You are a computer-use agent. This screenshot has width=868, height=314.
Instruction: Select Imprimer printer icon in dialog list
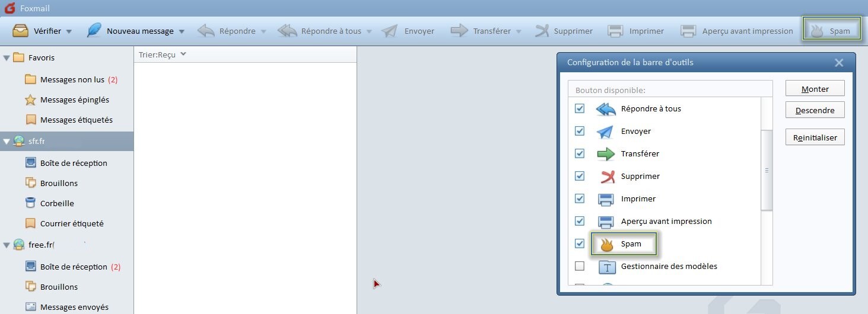(606, 199)
